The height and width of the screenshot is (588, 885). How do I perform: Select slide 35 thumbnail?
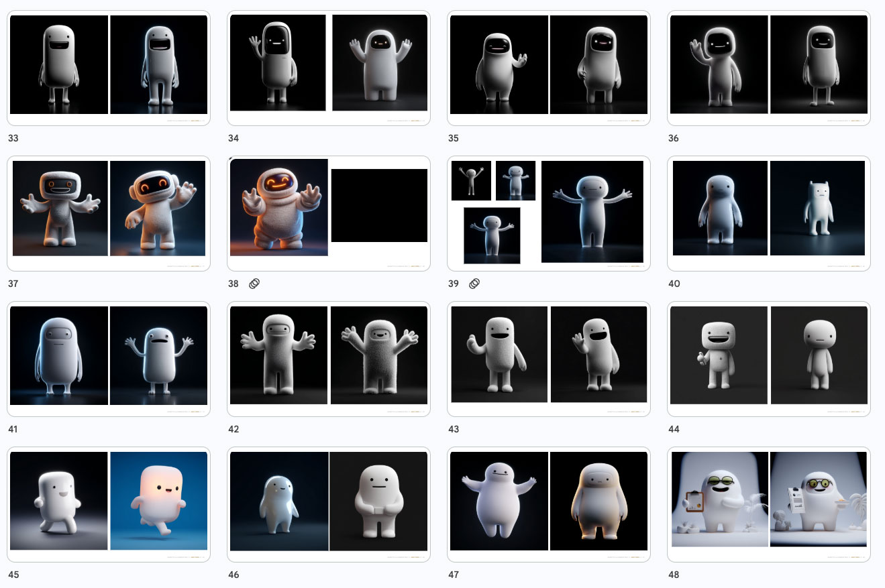(549, 68)
